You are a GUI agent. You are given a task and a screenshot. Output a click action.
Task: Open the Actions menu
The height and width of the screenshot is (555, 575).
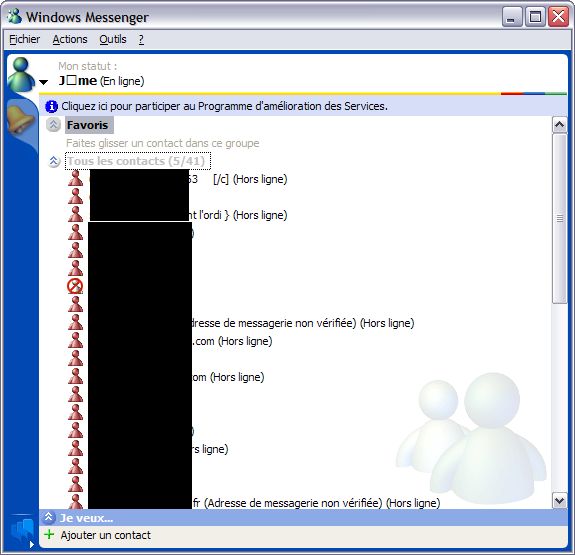(x=70, y=39)
